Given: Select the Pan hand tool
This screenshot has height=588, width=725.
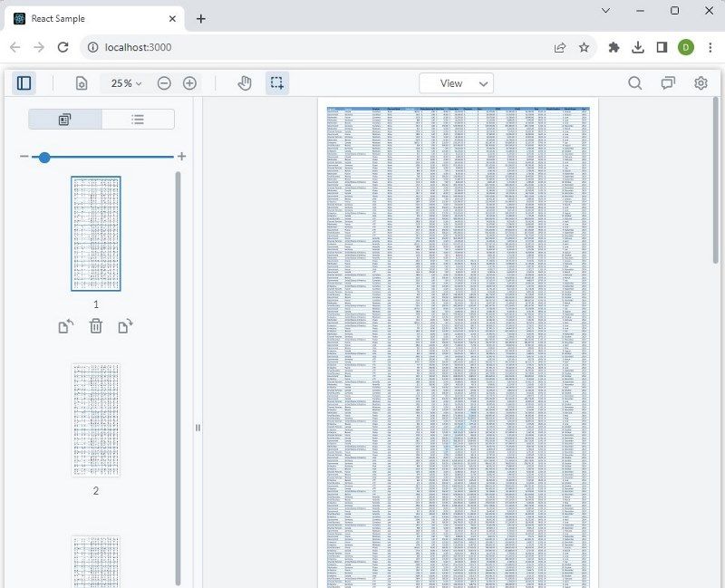Looking at the screenshot, I should coord(245,83).
